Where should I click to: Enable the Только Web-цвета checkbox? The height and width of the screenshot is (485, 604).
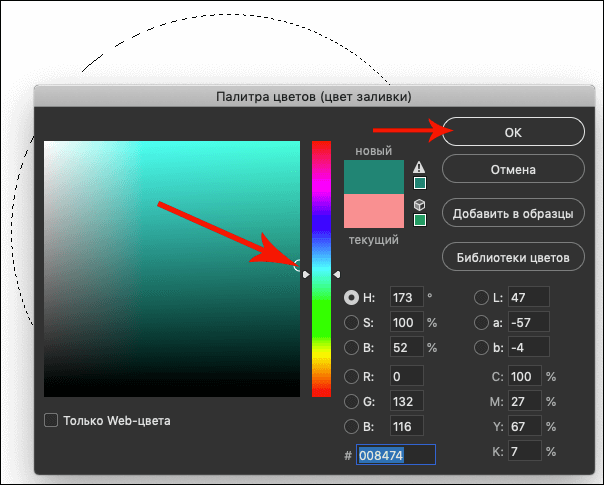pyautogui.click(x=51, y=420)
